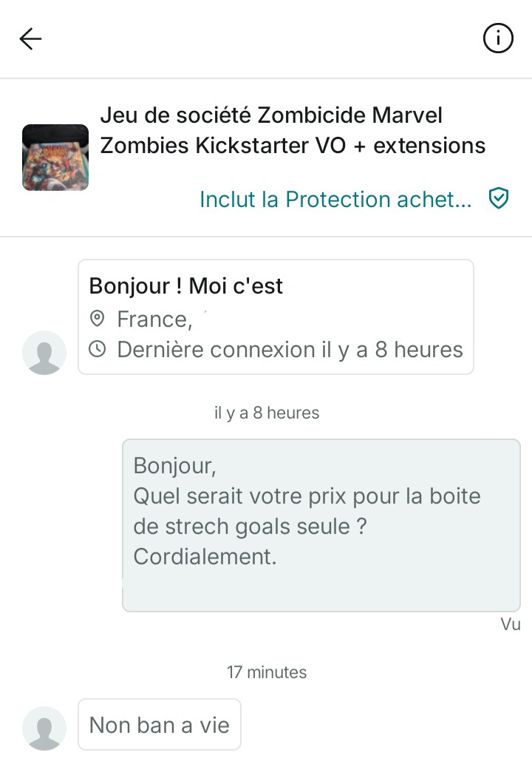
Task: Tap the il y a 8 heures timestamp
Action: (x=267, y=413)
